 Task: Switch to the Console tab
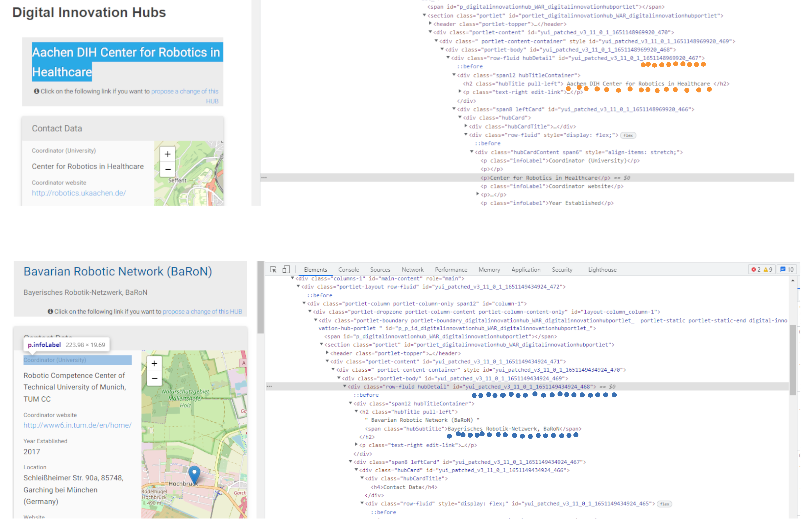(x=348, y=270)
